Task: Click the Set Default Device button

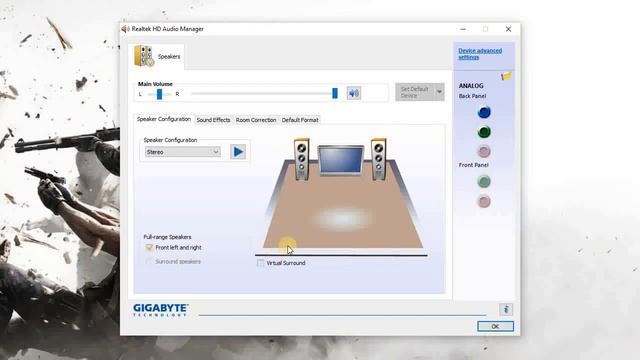Action: [x=415, y=92]
